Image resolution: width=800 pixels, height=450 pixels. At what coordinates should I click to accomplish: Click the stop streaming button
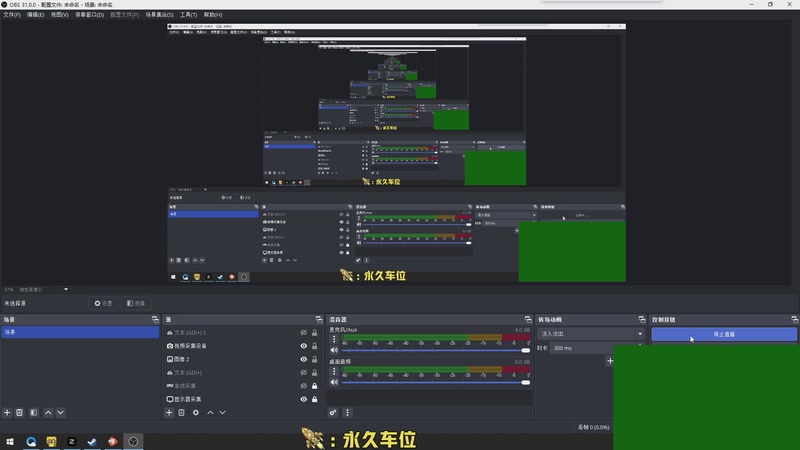click(x=724, y=334)
